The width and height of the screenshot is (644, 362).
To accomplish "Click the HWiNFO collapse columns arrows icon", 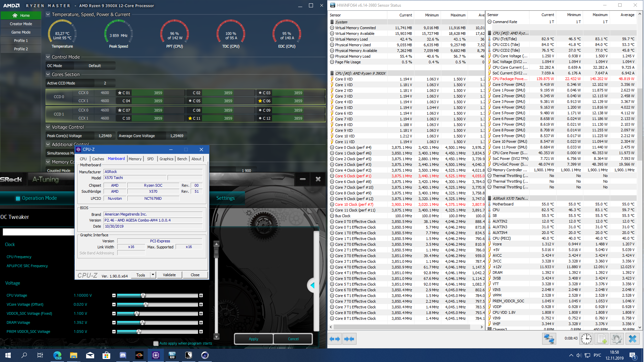I will (x=349, y=339).
